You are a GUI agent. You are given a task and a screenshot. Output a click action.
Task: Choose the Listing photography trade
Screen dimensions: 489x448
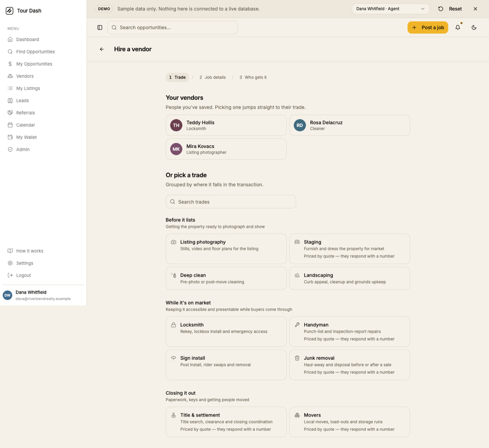pos(226,249)
